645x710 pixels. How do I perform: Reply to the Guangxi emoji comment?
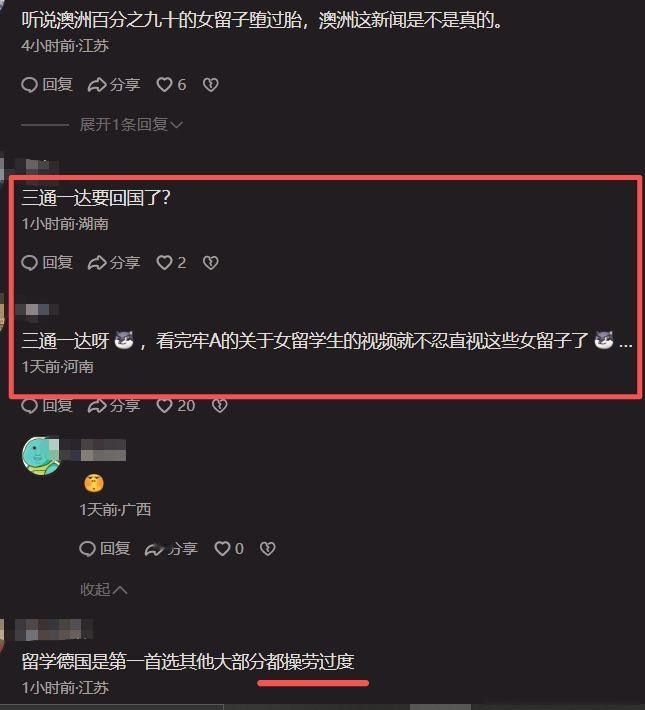tap(105, 549)
